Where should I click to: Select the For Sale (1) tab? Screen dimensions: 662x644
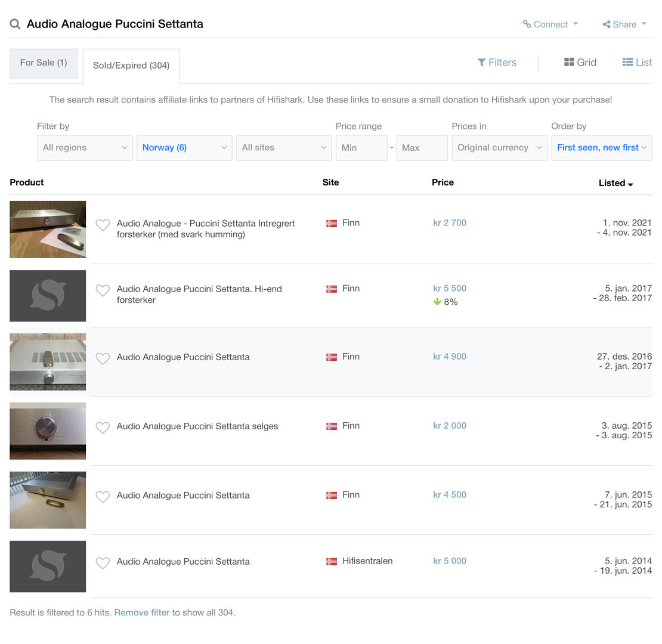[x=44, y=63]
